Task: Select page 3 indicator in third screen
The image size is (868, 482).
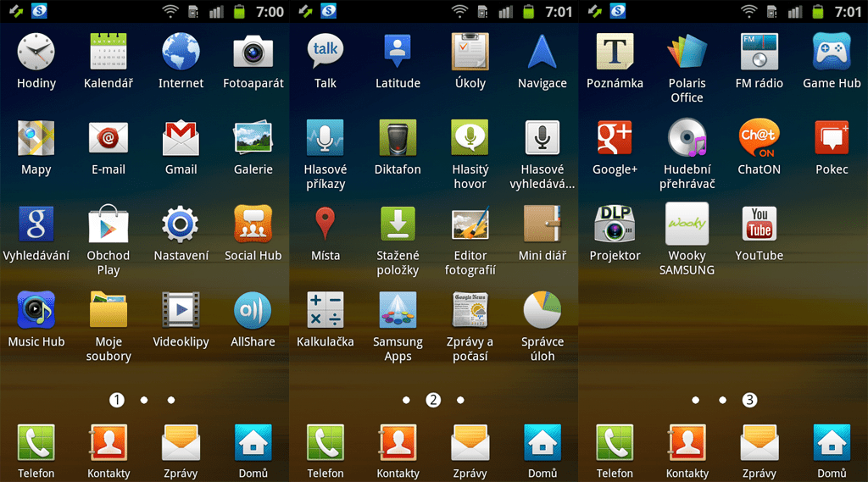Action: point(749,400)
